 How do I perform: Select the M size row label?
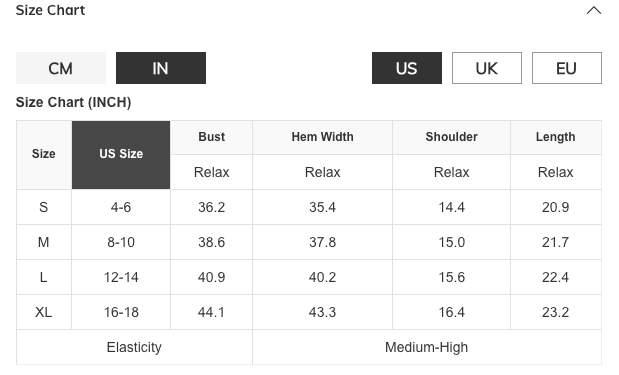coord(43,242)
